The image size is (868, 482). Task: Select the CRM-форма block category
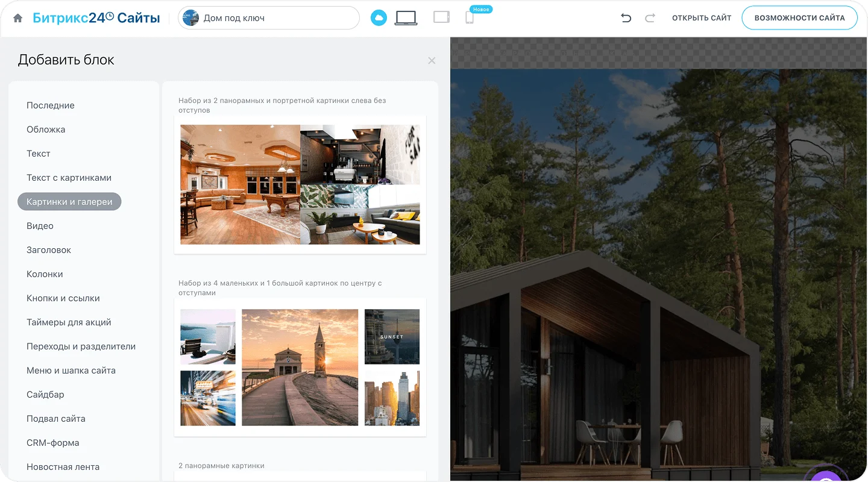tap(53, 443)
